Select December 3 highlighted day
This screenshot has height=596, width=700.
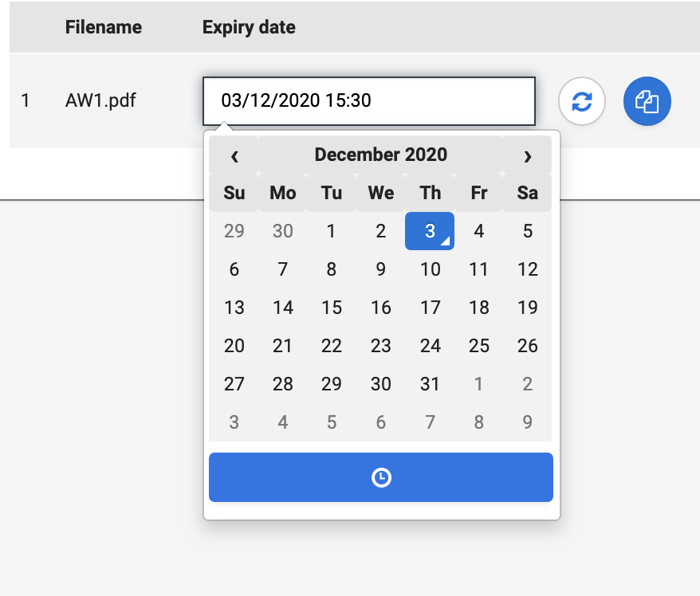tap(430, 231)
